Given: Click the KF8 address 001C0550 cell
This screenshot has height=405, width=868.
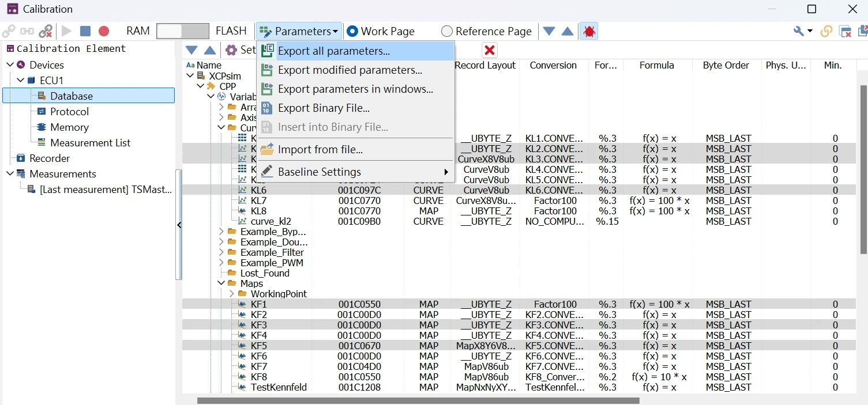Looking at the screenshot, I should click(359, 377).
